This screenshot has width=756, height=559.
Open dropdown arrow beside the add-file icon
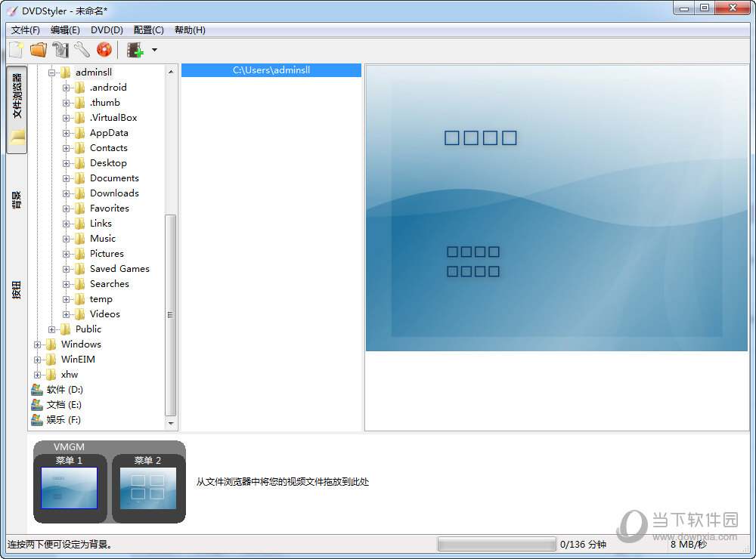[154, 50]
